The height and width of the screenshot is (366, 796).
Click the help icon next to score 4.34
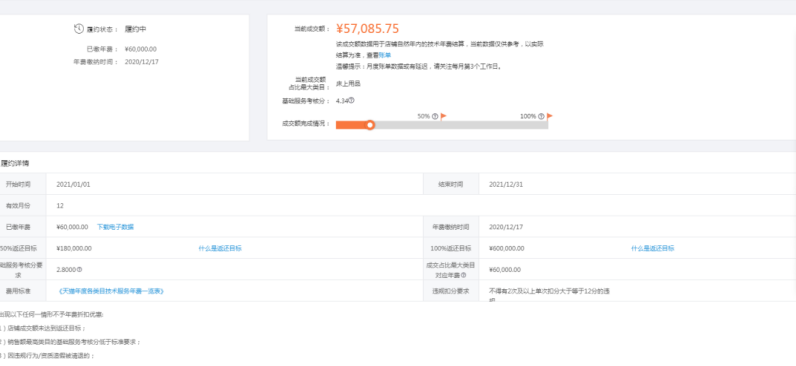(351, 101)
